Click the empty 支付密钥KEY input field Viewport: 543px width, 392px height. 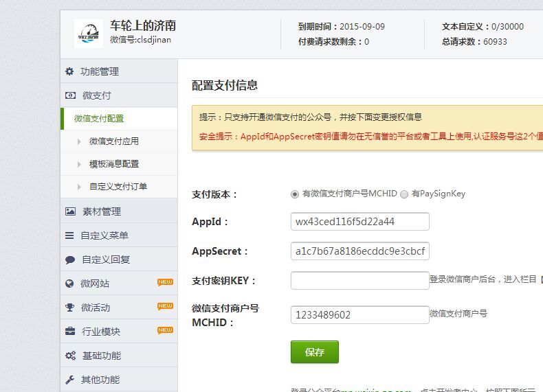tap(359, 281)
